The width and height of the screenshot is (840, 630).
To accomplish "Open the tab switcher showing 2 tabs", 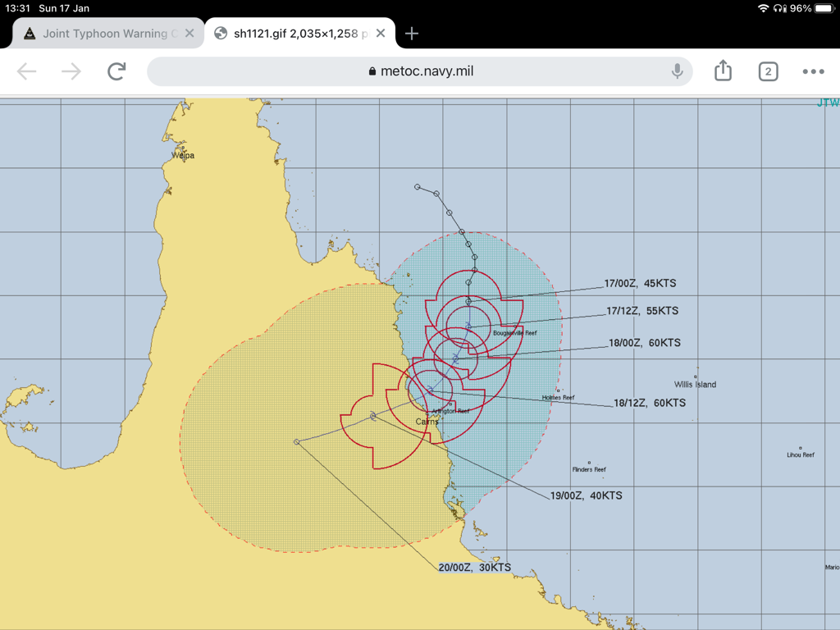I will click(768, 71).
